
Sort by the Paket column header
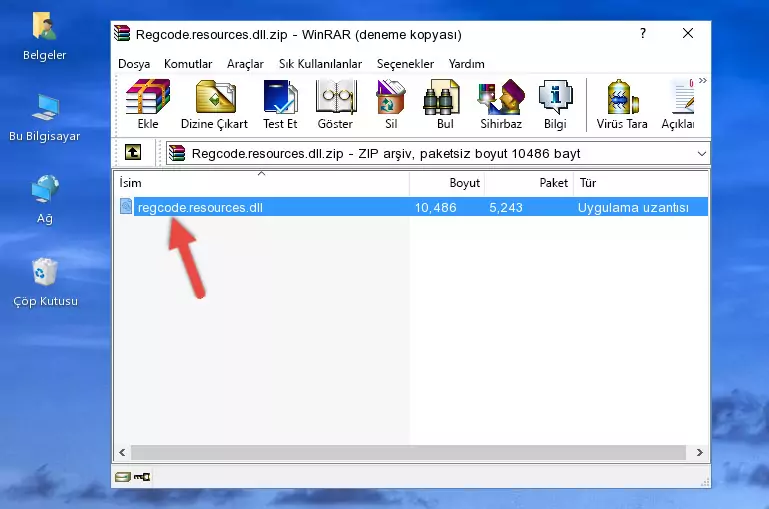click(x=529, y=182)
